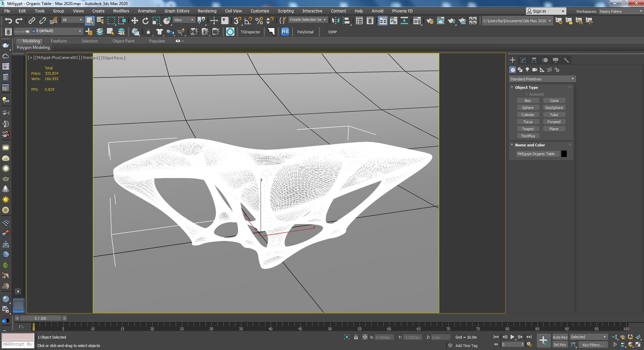The image size is (644, 350).
Task: Select the Rotate transform tool
Action: tap(145, 21)
